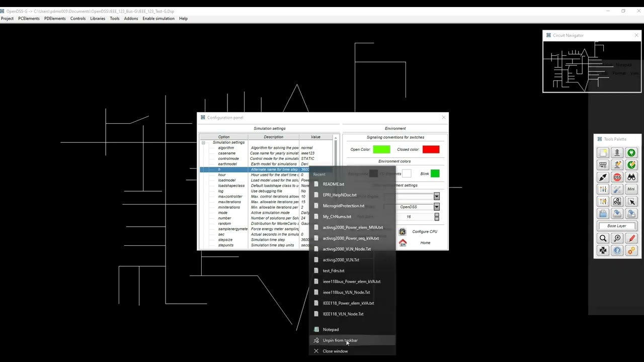Image resolution: width=644 pixels, height=362 pixels.
Task: Click the save-as tray icon beside it
Action: (x=631, y=214)
